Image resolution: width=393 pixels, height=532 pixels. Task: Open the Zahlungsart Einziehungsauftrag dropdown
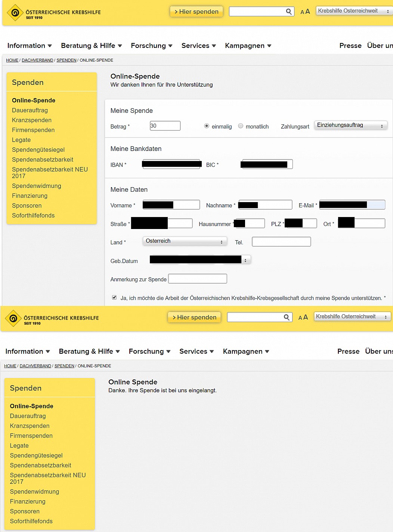pyautogui.click(x=351, y=125)
